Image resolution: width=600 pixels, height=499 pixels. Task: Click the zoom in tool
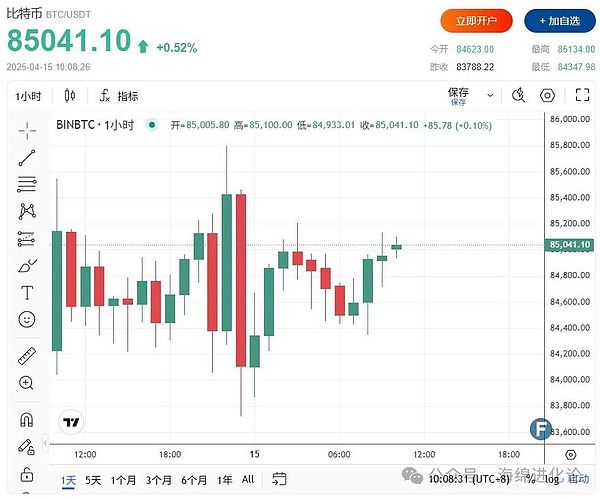[x=27, y=383]
